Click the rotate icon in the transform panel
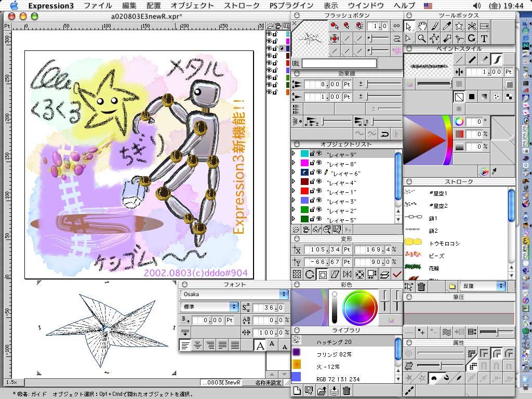Screen dimensions: 532x399 (x=310, y=274)
